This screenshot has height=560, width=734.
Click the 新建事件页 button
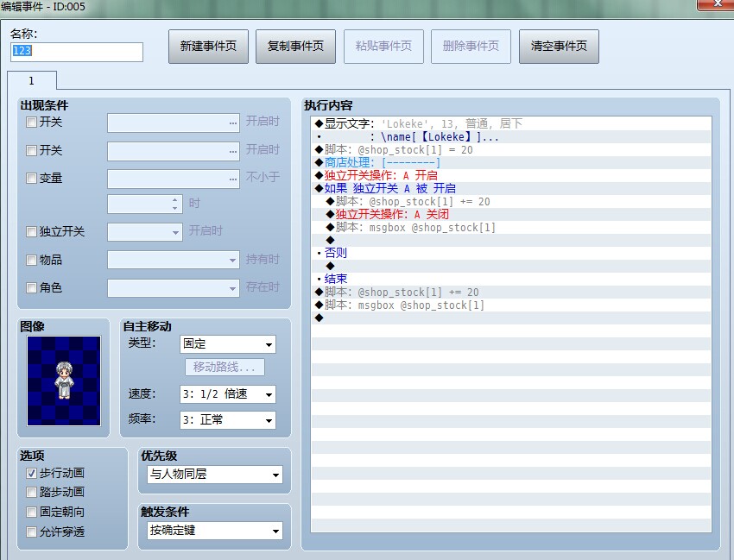(x=208, y=47)
